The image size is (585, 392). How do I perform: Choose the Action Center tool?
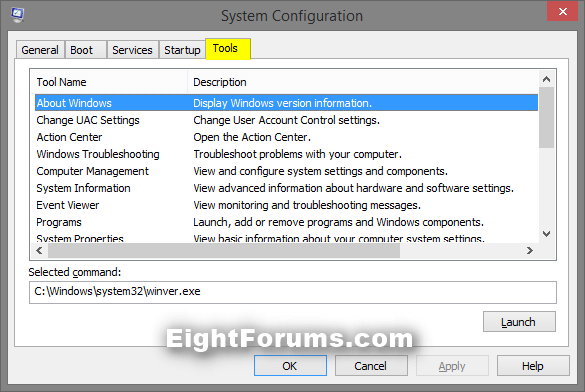click(x=286, y=137)
